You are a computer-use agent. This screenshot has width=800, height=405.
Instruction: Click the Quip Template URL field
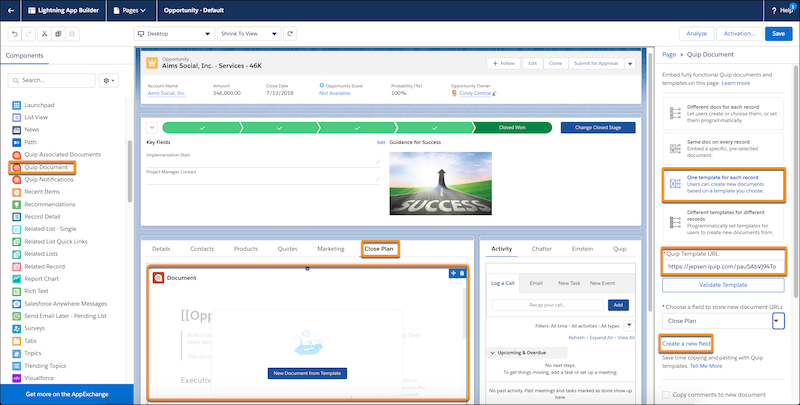(x=723, y=266)
